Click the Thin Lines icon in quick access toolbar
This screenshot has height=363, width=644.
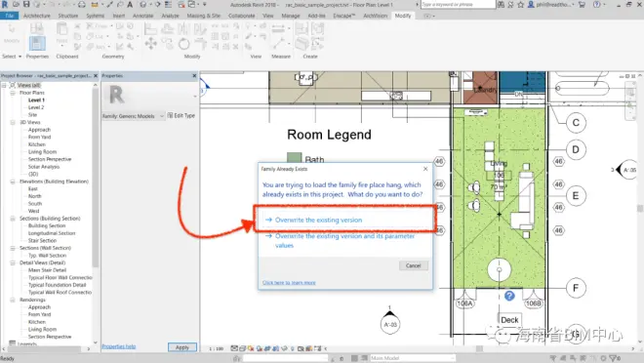pos(169,5)
